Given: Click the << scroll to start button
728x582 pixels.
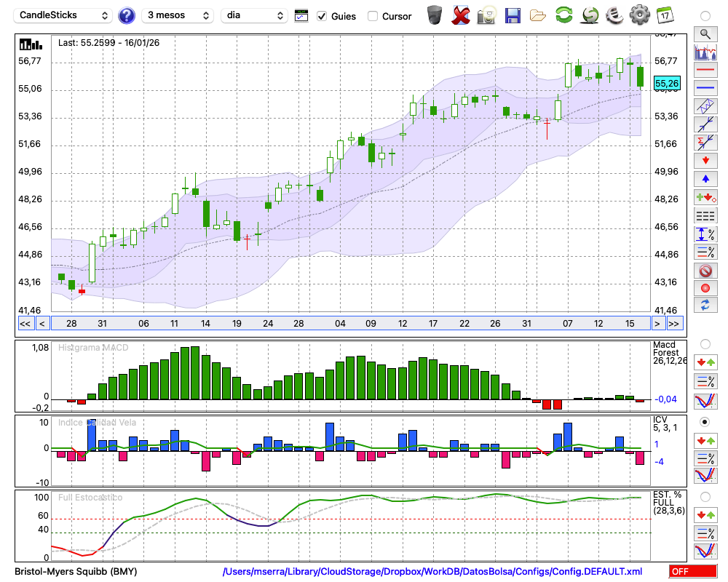Looking at the screenshot, I should (x=25, y=324).
